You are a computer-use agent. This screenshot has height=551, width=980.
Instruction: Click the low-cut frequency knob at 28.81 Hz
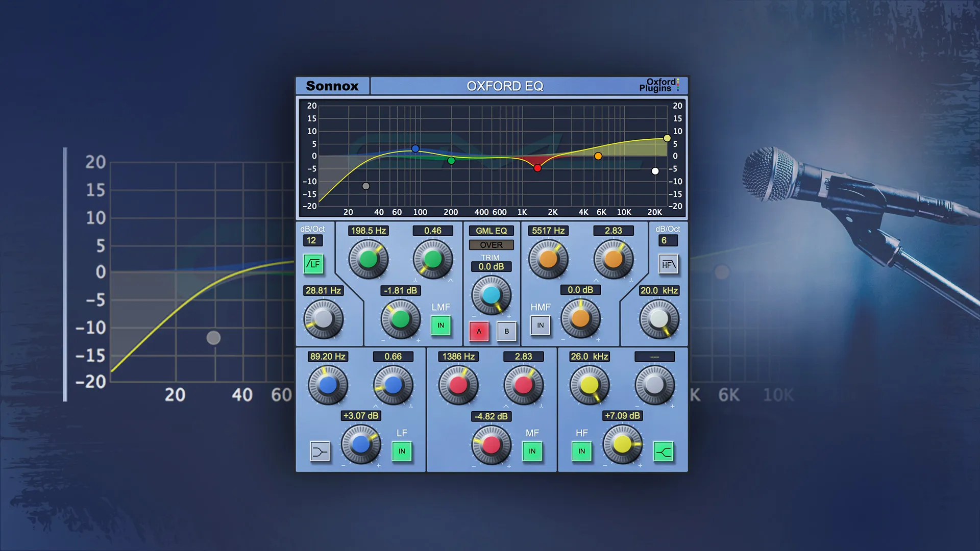pos(324,319)
